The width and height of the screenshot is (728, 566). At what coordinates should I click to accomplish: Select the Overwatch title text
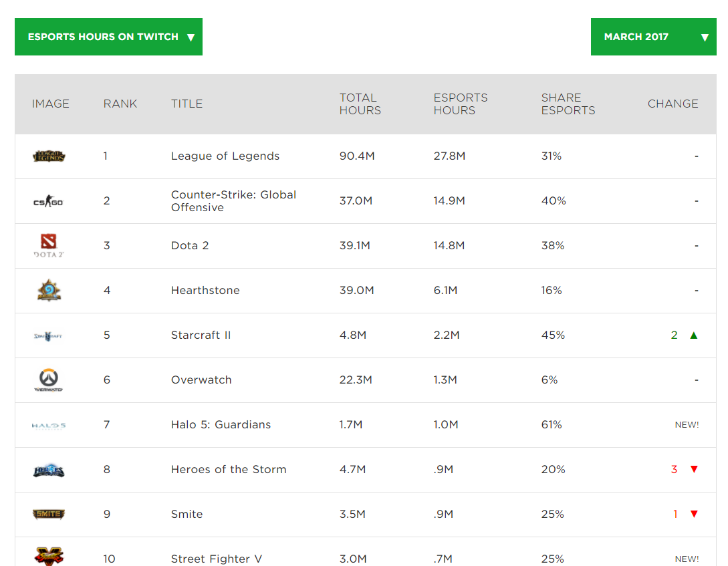click(201, 380)
